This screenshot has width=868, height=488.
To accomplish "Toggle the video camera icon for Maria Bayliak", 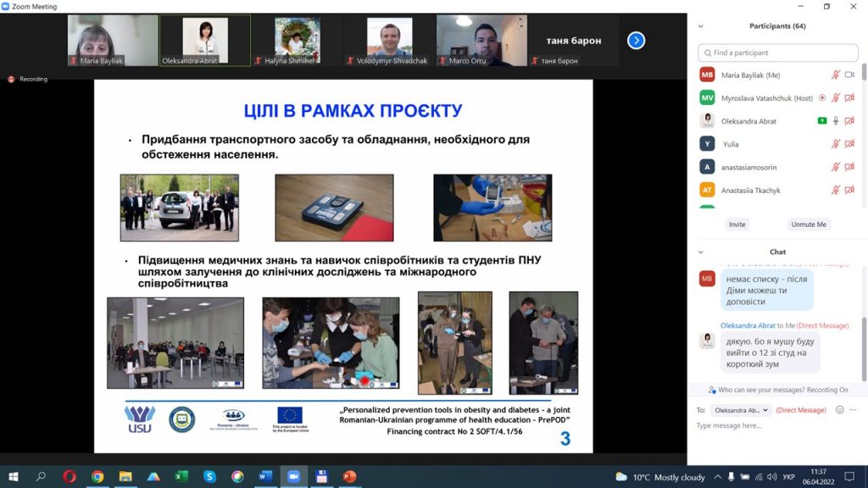I will coord(849,75).
